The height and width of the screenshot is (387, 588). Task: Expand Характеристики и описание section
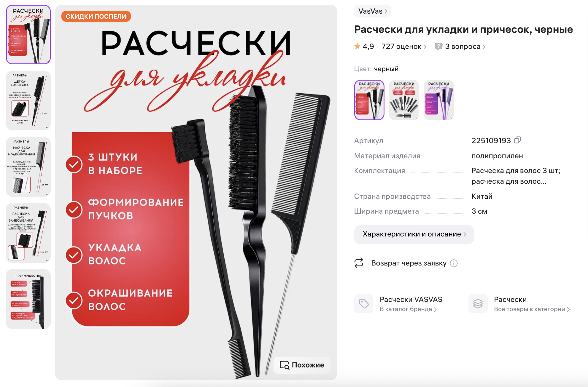pyautogui.click(x=414, y=234)
